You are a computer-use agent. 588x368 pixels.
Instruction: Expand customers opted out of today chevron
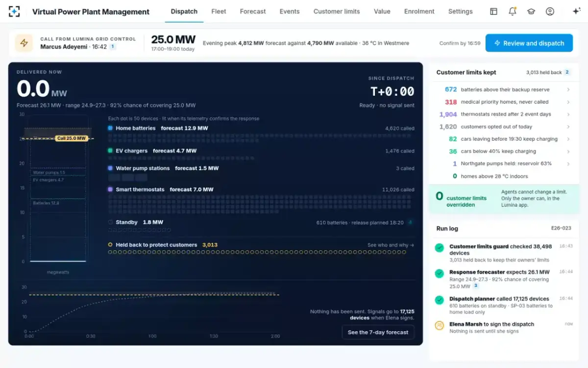(x=568, y=127)
